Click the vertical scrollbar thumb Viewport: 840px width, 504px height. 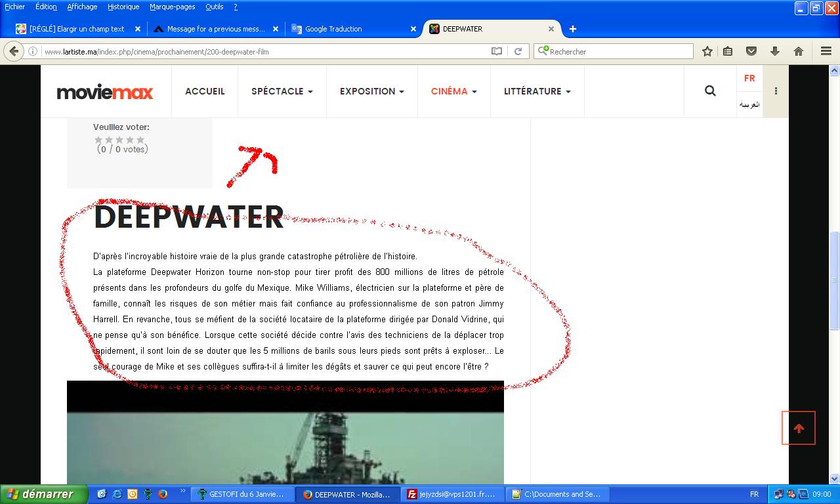835,281
